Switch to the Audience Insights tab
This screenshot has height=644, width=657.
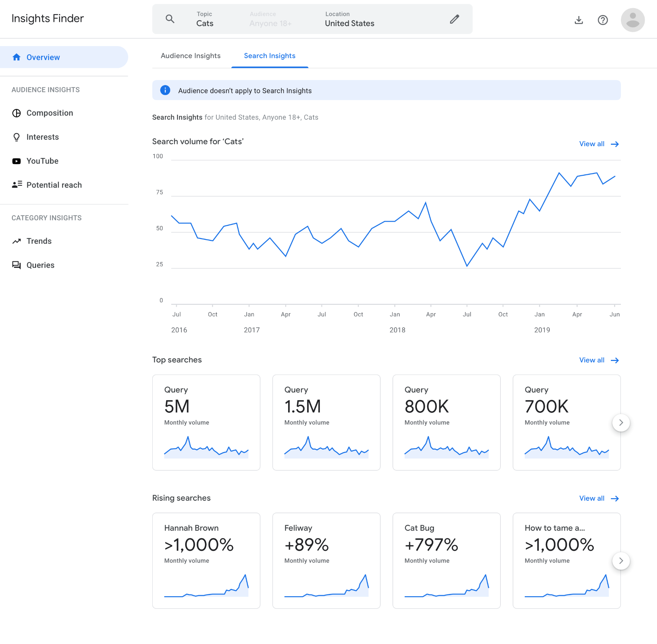point(191,56)
